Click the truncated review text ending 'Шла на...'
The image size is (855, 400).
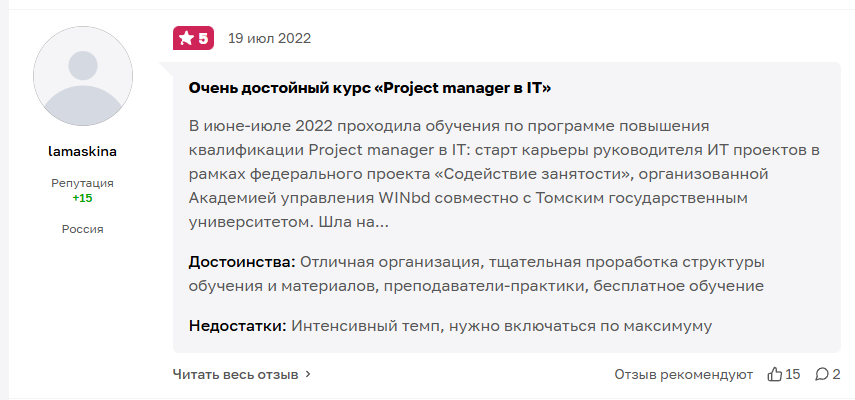pyautogui.click(x=504, y=174)
